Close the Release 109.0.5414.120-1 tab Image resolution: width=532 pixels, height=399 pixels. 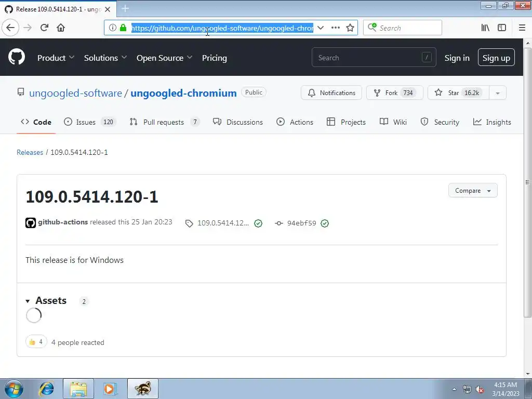coord(108,9)
